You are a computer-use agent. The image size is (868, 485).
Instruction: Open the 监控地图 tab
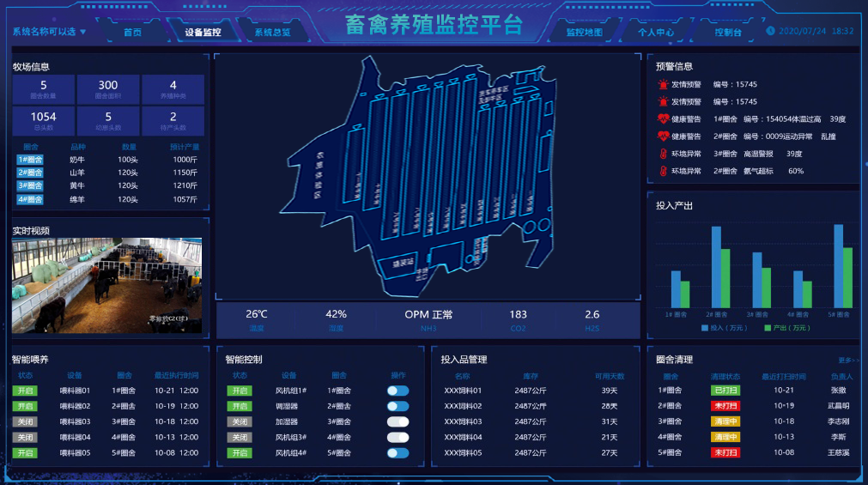click(584, 33)
